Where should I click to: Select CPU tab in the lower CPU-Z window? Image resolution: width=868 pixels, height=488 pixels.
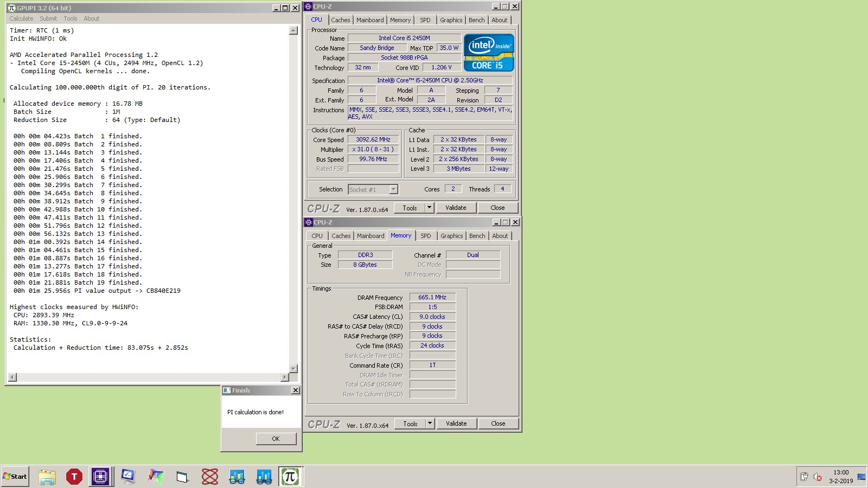click(x=317, y=236)
